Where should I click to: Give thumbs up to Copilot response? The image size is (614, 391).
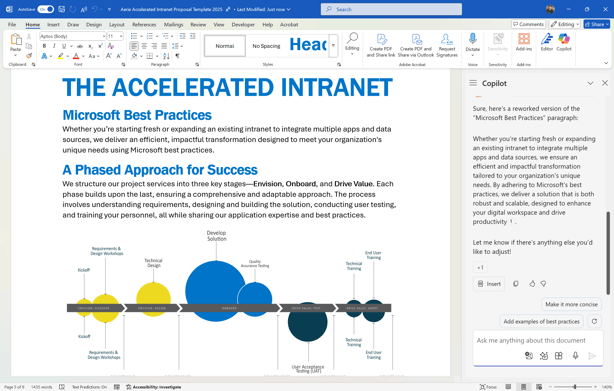click(x=532, y=284)
